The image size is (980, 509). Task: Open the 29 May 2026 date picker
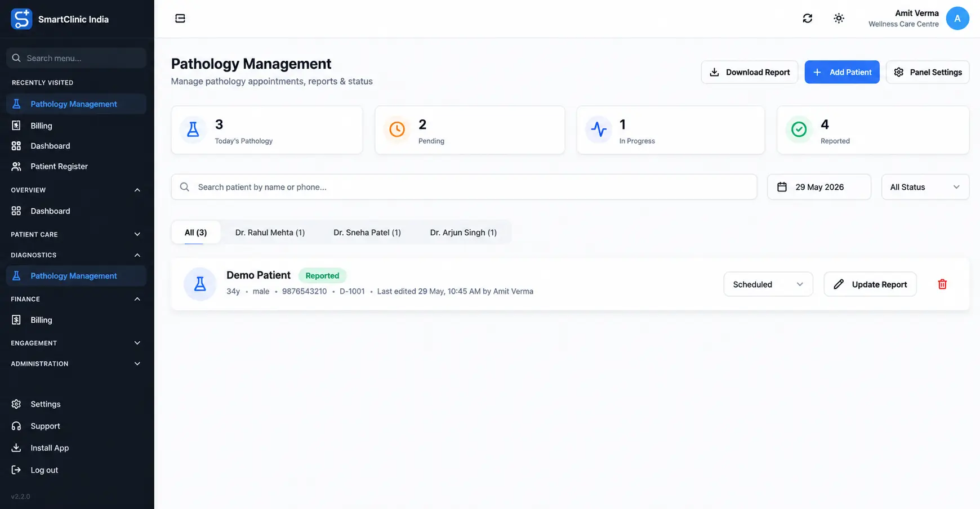coord(819,187)
